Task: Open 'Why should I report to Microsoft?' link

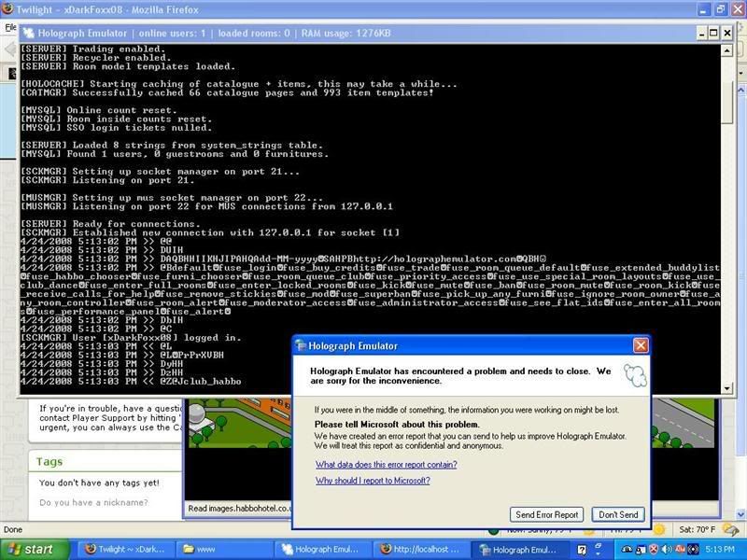Action: (372, 481)
